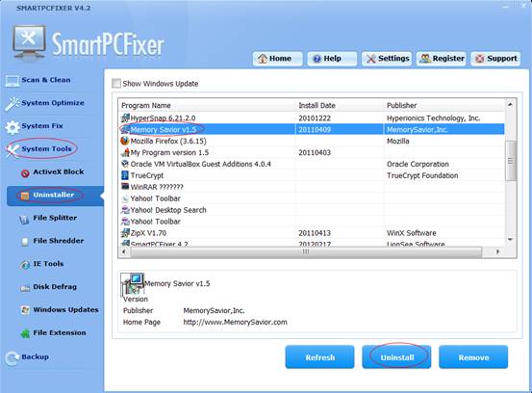Image resolution: width=532 pixels, height=393 pixels.
Task: Select the Disk Defrag tool
Action: 55,287
